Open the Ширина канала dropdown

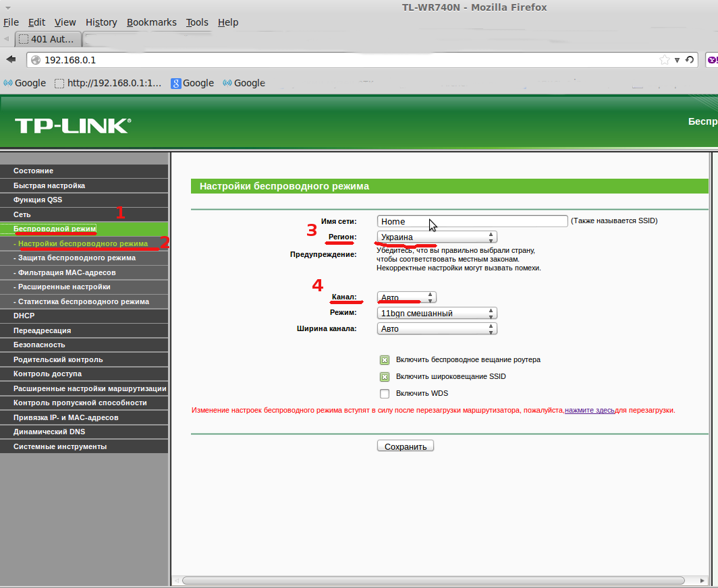(x=437, y=328)
